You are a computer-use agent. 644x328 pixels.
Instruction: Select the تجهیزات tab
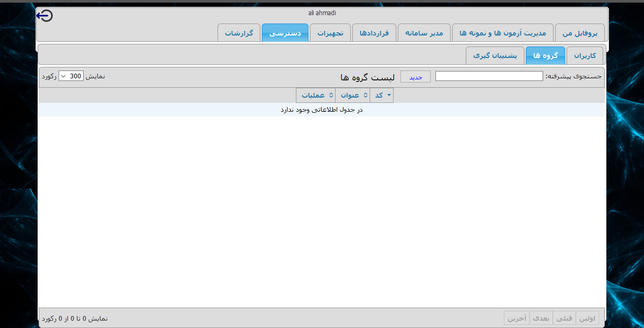(330, 33)
